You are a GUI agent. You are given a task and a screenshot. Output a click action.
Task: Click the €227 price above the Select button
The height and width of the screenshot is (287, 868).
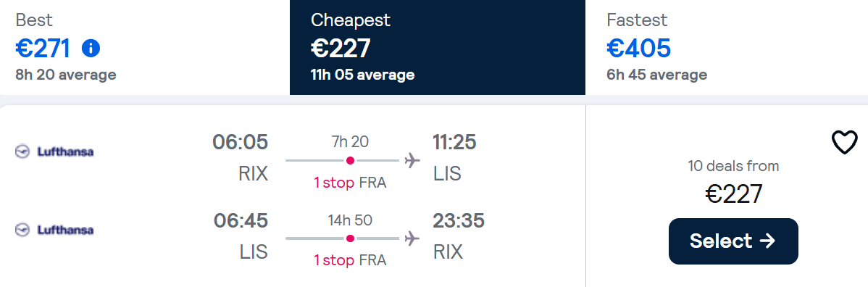click(733, 194)
